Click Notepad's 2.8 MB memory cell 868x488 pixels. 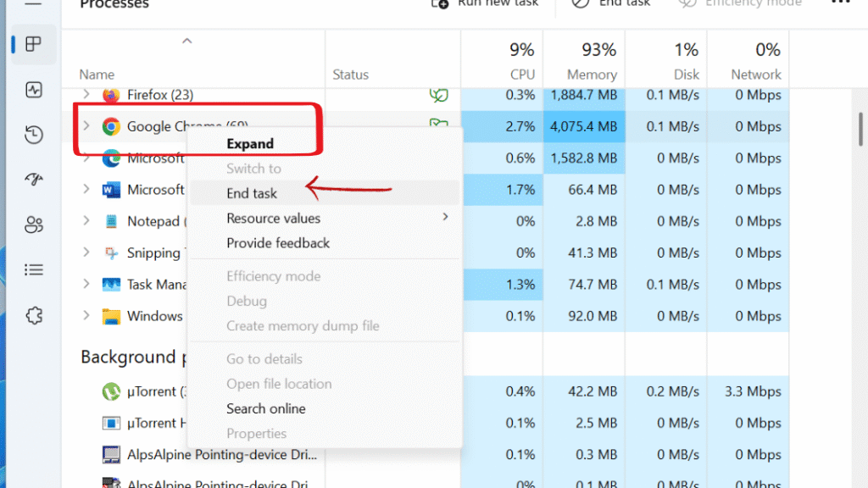pyautogui.click(x=584, y=221)
